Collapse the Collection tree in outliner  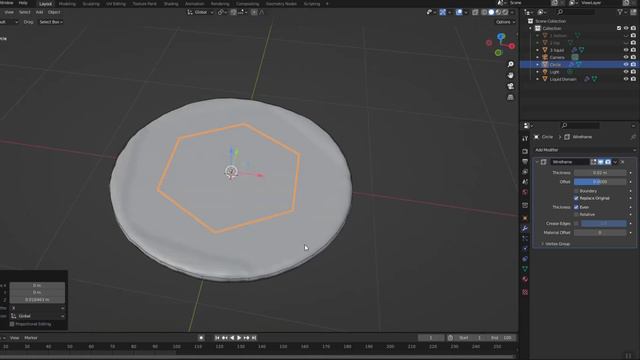531,29
